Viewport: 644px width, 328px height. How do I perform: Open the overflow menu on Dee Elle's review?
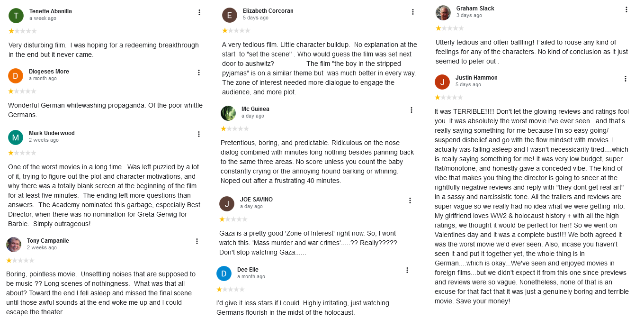[407, 270]
